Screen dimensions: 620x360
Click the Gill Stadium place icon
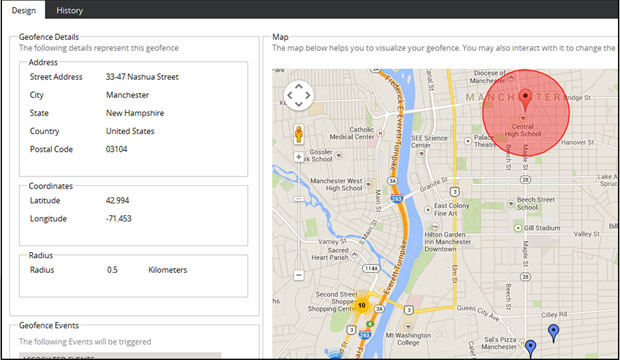coord(518,228)
